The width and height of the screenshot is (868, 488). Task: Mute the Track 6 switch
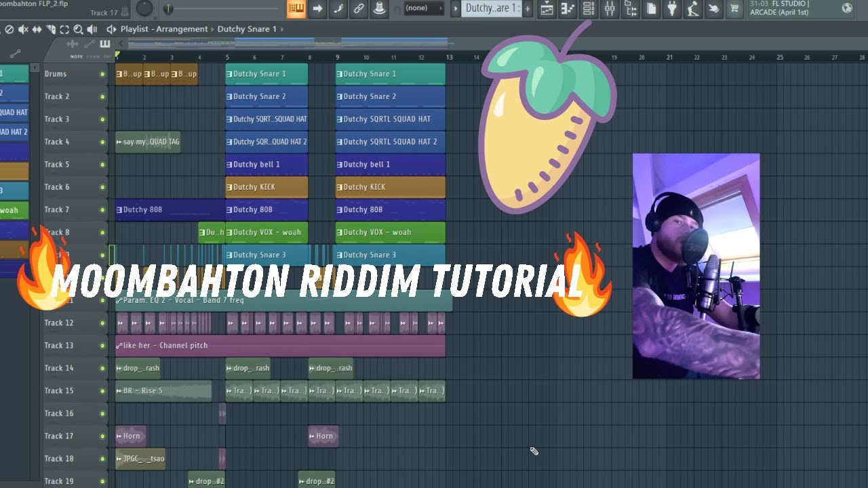(x=102, y=187)
